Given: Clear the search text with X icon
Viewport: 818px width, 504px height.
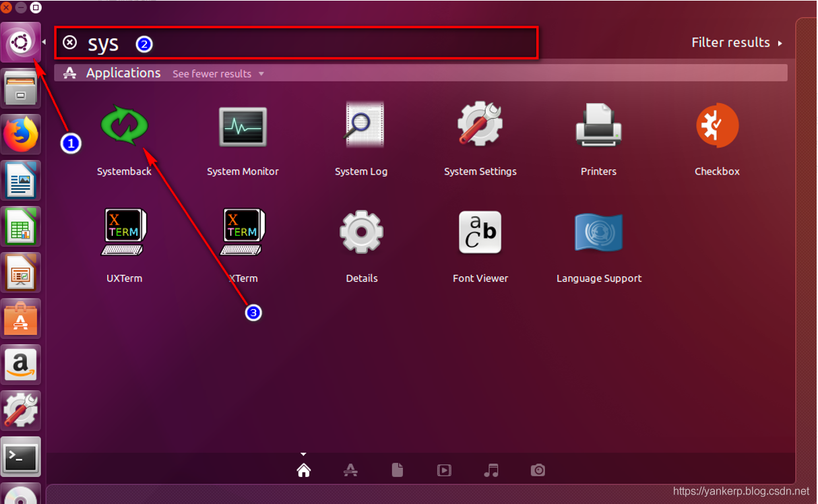Looking at the screenshot, I should [70, 42].
